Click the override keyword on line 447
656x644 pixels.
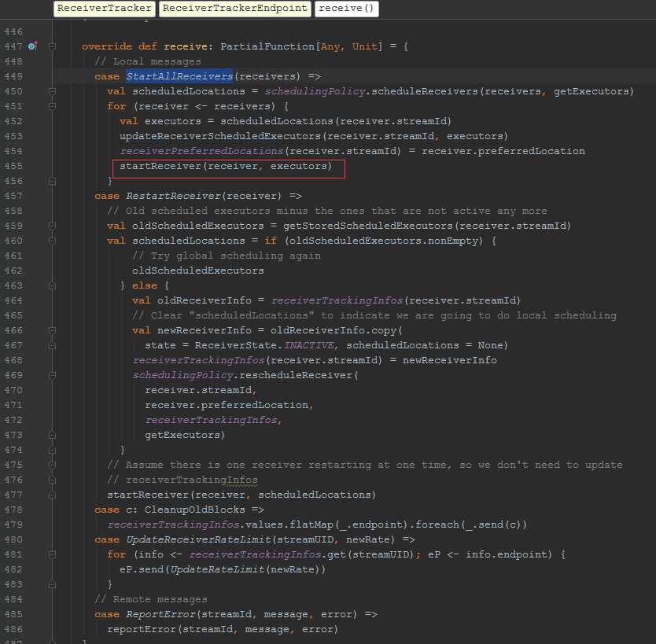(107, 46)
